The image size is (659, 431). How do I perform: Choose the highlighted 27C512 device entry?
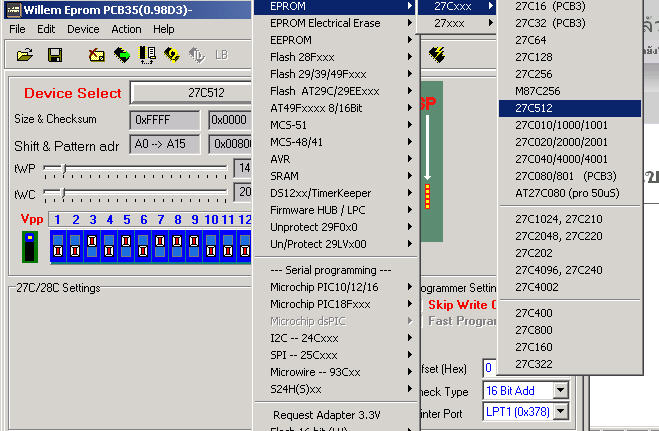[570, 108]
